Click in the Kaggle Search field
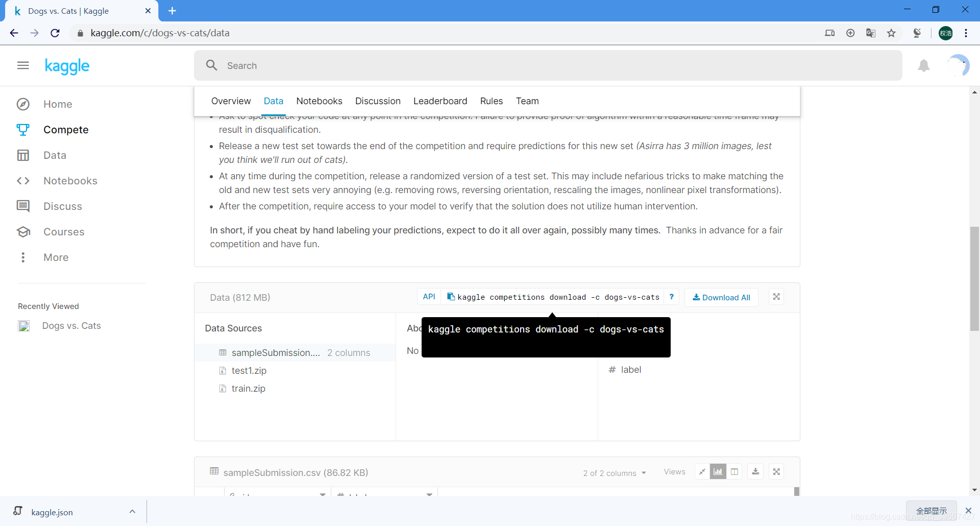980x526 pixels. [x=548, y=65]
